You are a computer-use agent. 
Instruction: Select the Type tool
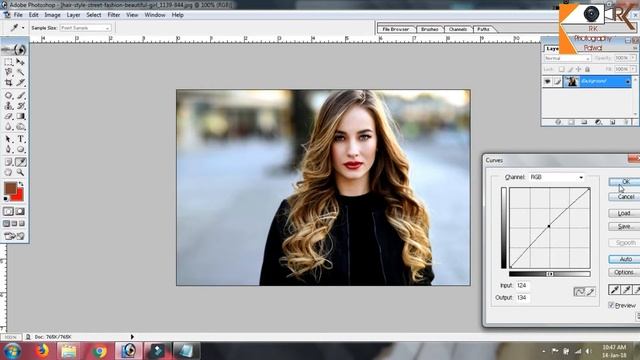[x=20, y=139]
